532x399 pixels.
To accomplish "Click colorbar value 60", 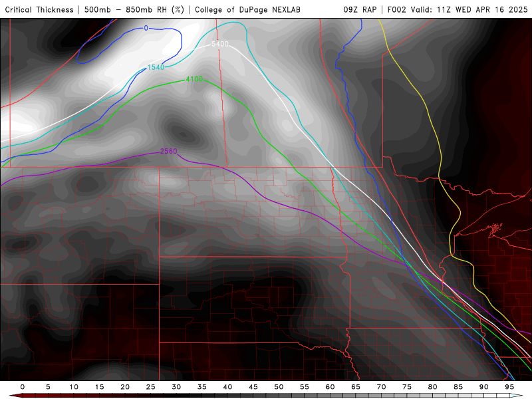I will pyautogui.click(x=330, y=387).
